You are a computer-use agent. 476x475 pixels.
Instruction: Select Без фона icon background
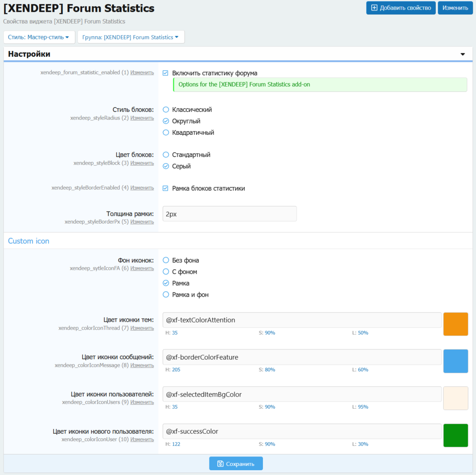166,260
